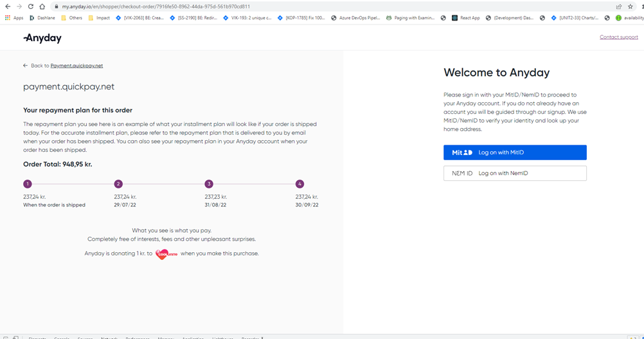Reload the page with the refresh icon
The image size is (644, 339).
coord(31,6)
